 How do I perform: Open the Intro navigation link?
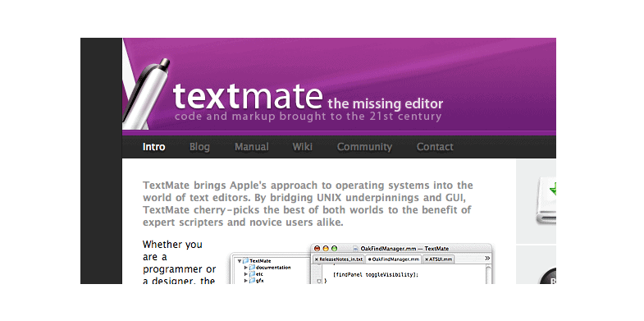pos(154,147)
